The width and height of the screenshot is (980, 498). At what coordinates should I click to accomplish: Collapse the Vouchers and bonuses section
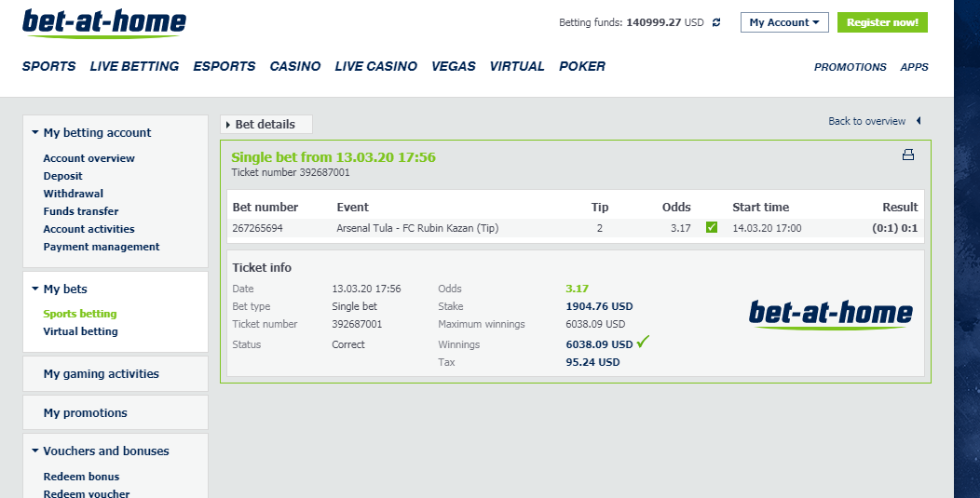[35, 451]
